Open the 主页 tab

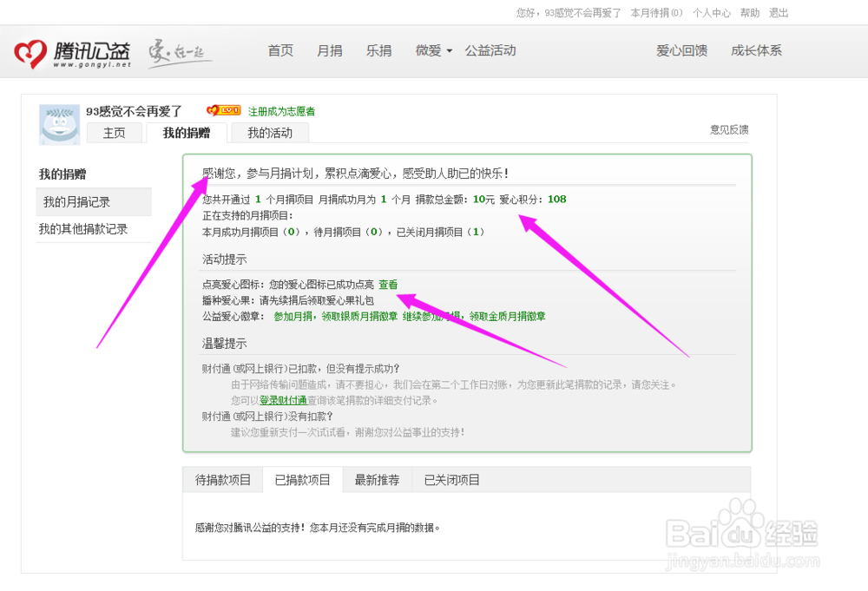pyautogui.click(x=115, y=132)
